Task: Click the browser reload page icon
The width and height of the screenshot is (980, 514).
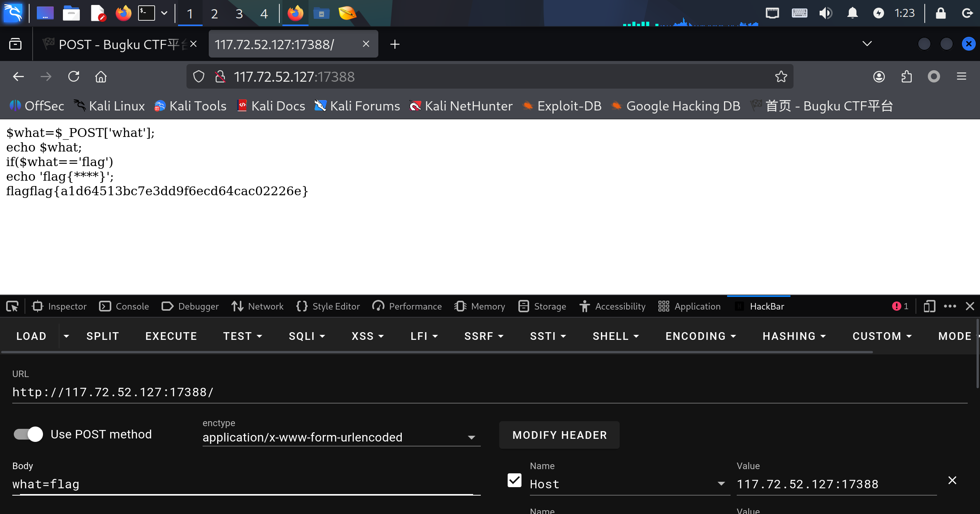Action: [74, 77]
